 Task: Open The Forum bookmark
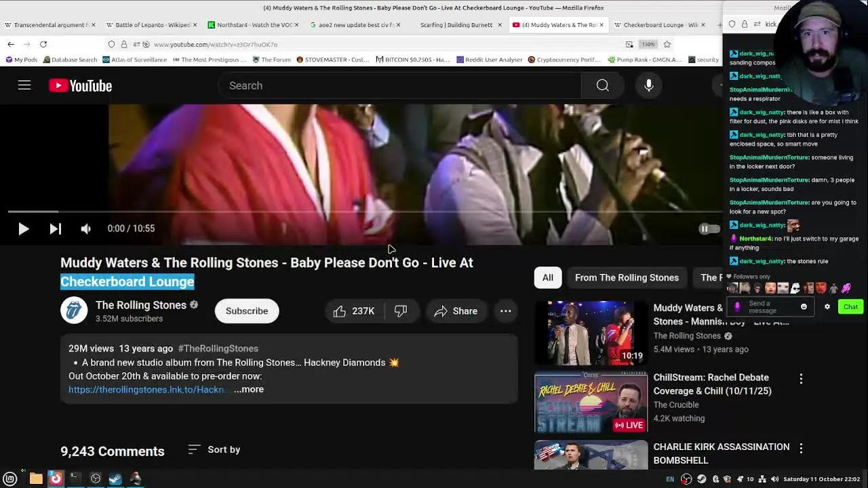(271, 60)
